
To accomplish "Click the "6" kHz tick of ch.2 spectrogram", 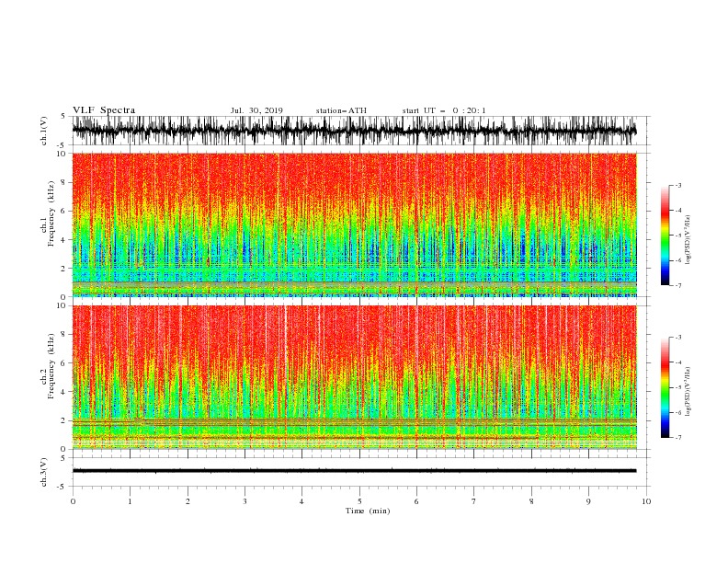I will click(64, 363).
